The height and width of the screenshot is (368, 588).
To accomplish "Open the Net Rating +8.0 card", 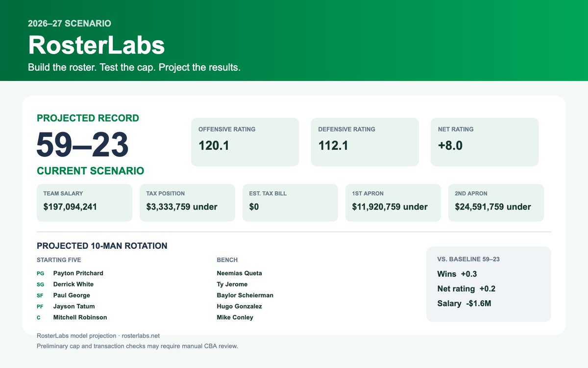I will pos(485,142).
